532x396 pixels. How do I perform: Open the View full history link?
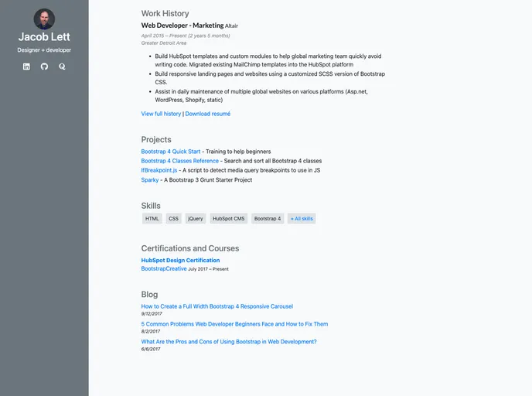(161, 114)
